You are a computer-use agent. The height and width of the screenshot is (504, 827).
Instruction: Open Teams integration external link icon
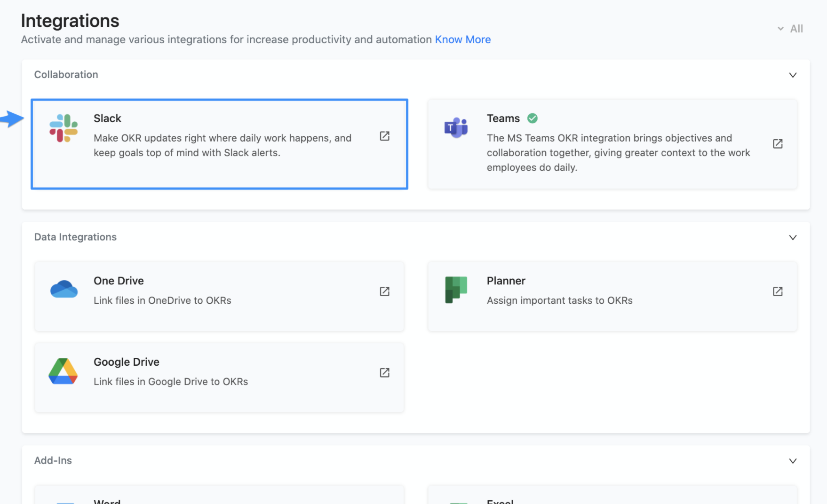(778, 143)
